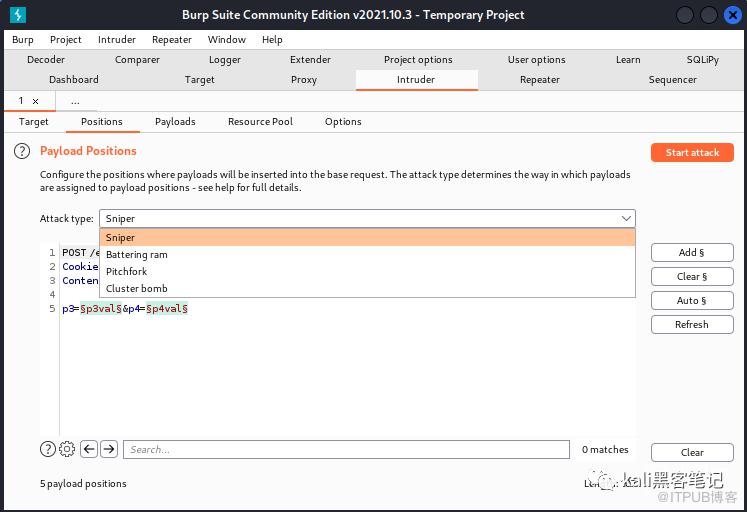Viewport: 747px width, 512px height.
Task: Pick Pitchfork from attack type list
Action: (127, 272)
